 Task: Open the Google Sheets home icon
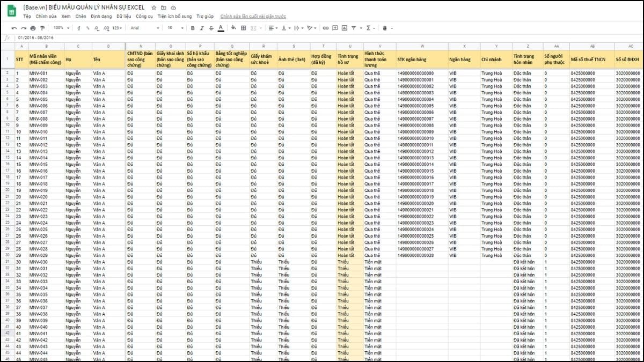(x=11, y=11)
